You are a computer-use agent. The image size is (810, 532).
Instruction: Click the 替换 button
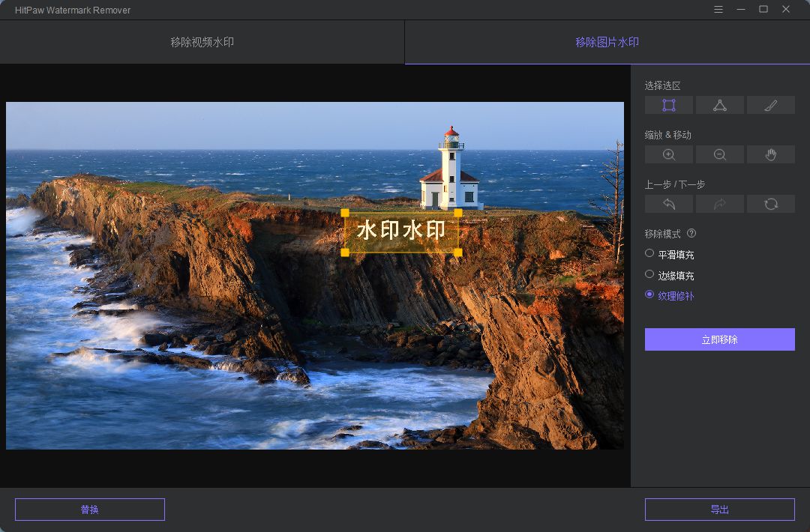tap(90, 510)
